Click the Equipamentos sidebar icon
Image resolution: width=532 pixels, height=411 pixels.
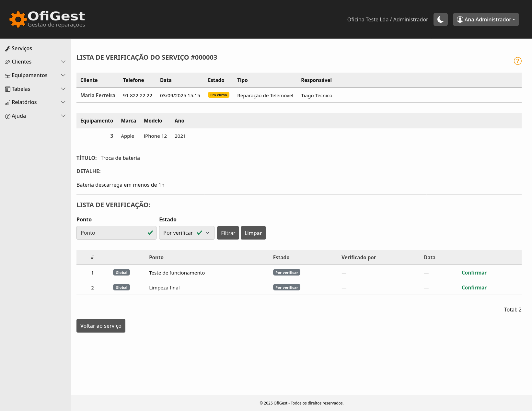(x=8, y=76)
